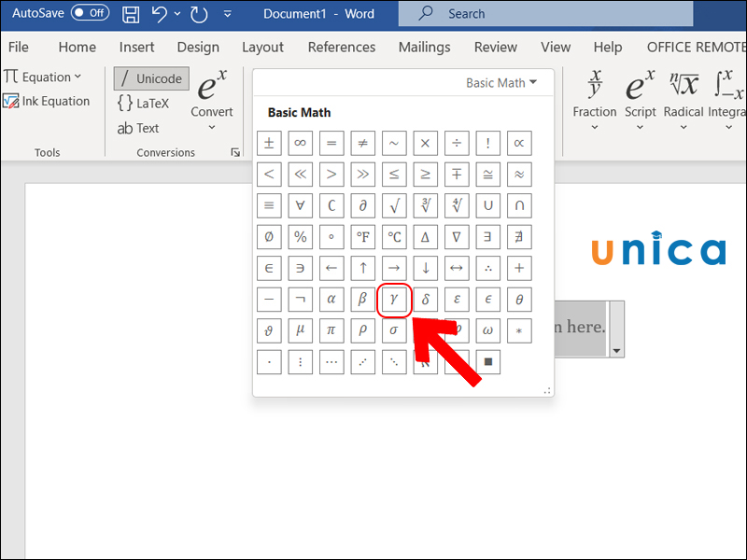The height and width of the screenshot is (560, 747).
Task: Insert the infinity symbol
Action: (300, 143)
